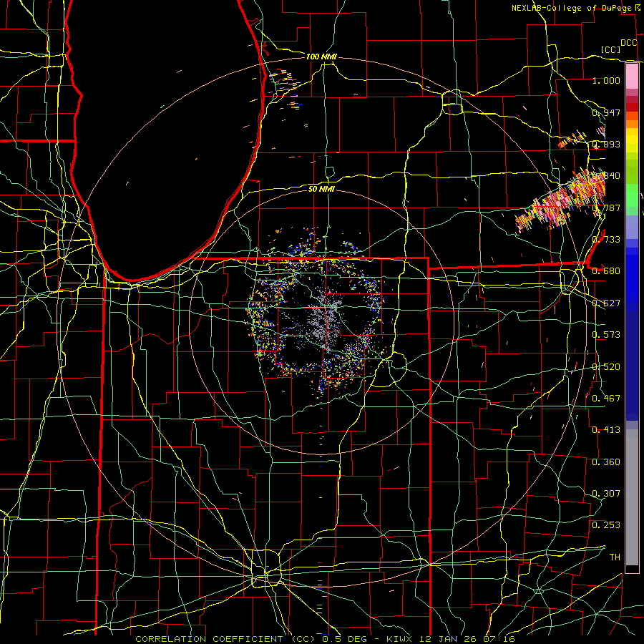This screenshot has width=644, height=644.
Task: Click the 0.413 legend value
Action: (606, 430)
